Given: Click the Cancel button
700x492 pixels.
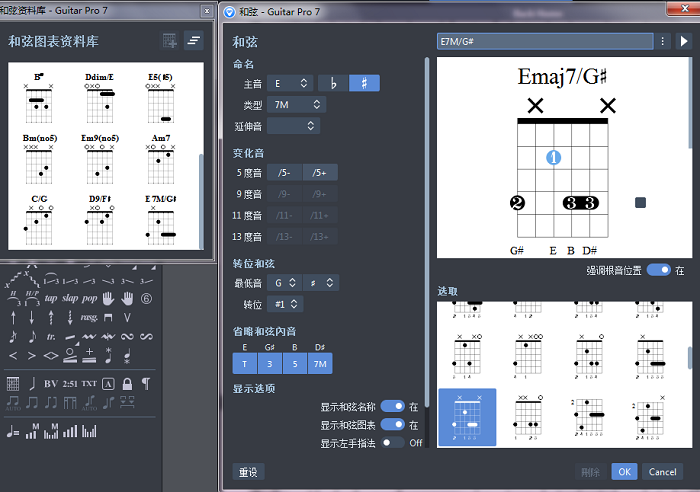Looking at the screenshot, I should (662, 472).
